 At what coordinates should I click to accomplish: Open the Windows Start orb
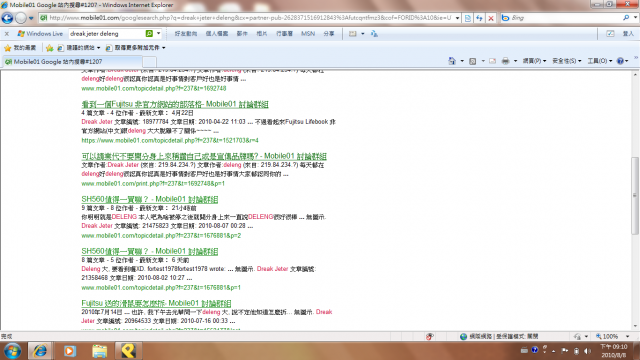12,351
